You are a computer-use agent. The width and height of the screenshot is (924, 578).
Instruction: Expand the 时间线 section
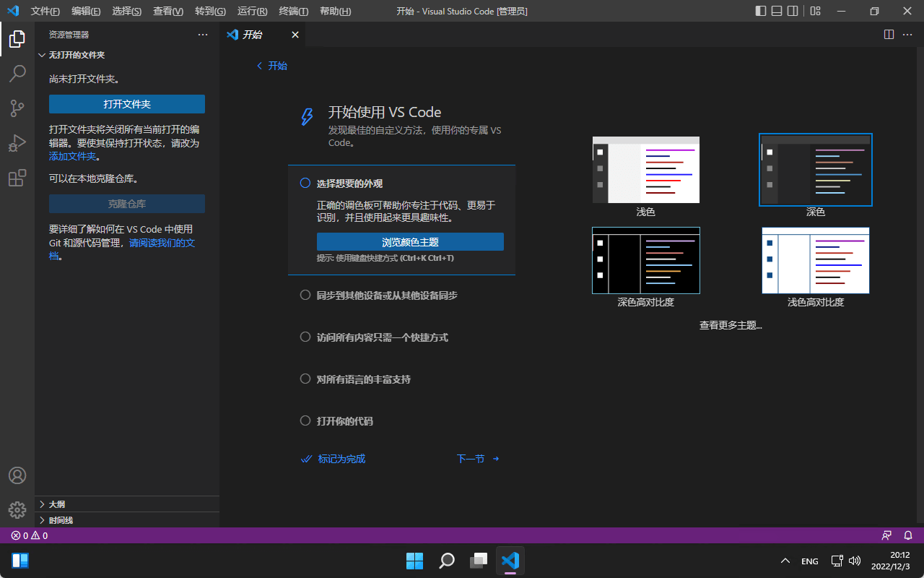pyautogui.click(x=127, y=520)
